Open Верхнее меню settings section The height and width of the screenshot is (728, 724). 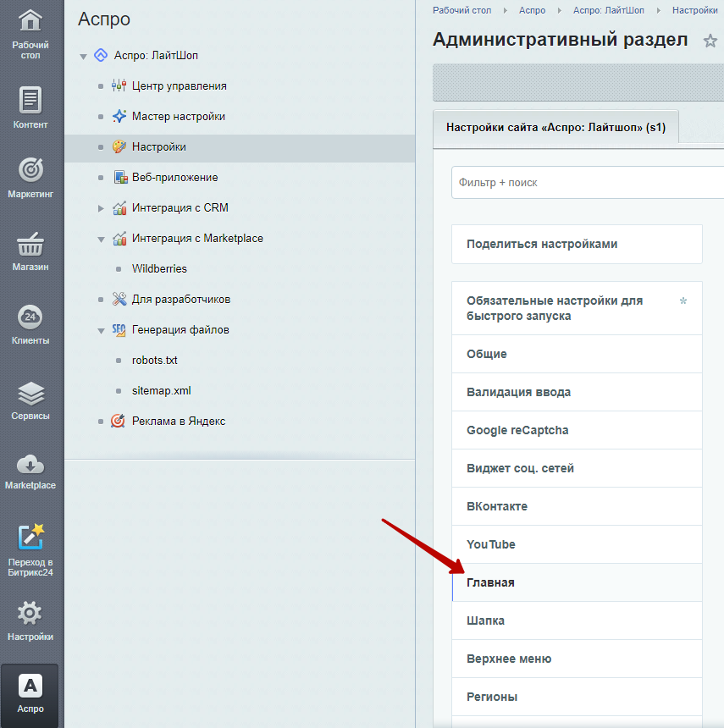click(577, 659)
